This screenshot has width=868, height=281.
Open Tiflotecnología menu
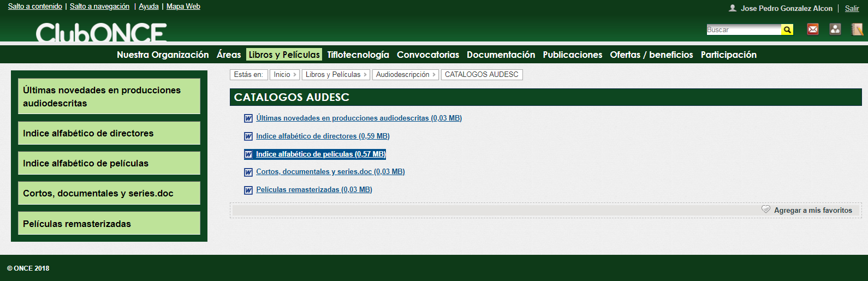(358, 55)
